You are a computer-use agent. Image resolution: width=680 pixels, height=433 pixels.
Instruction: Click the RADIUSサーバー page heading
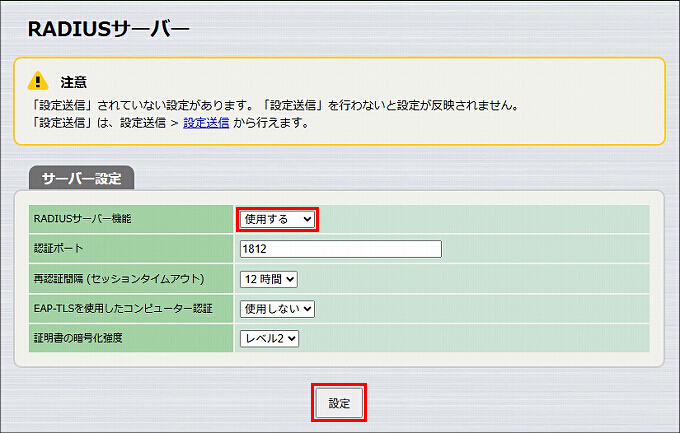108,30
